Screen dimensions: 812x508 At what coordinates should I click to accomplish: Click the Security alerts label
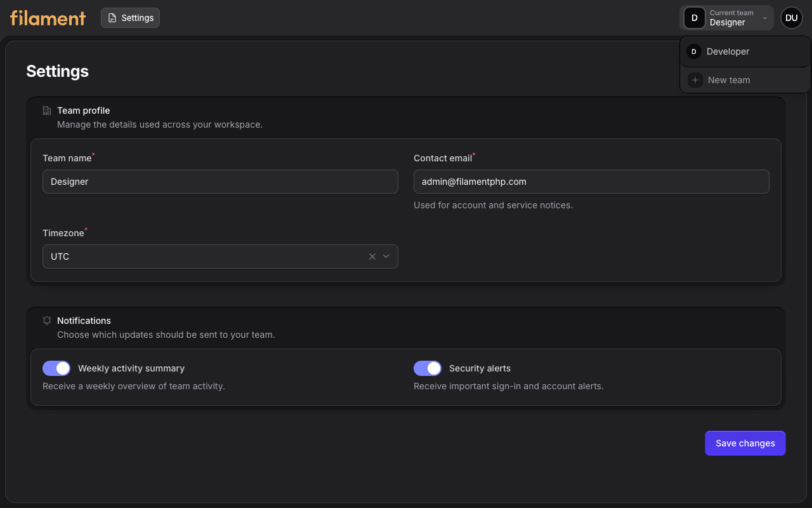[480, 368]
